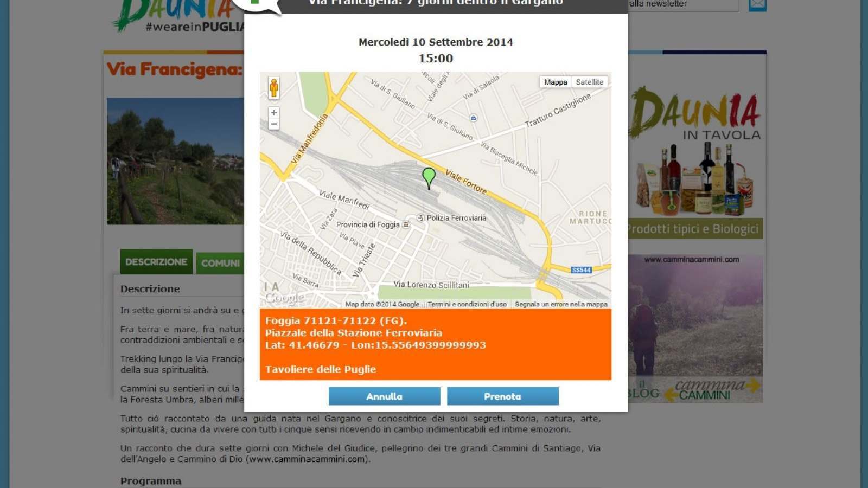This screenshot has width=868, height=488.
Task: Click the small blue map marker near Via di S. Giuliano
Action: (474, 118)
